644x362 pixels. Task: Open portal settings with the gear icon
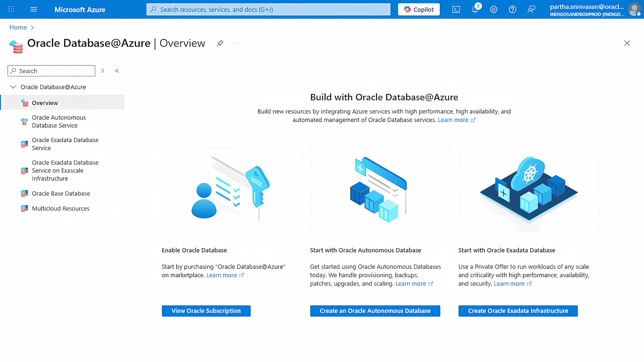[493, 9]
